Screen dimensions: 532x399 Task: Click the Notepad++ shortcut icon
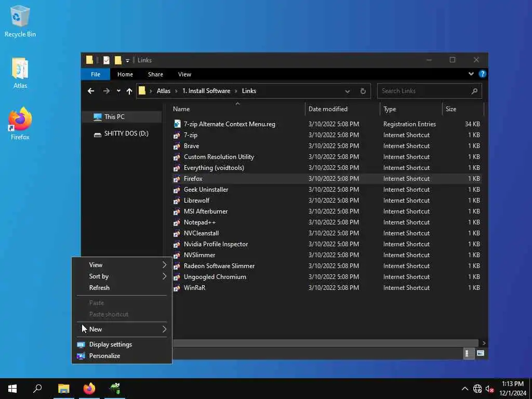[177, 222]
